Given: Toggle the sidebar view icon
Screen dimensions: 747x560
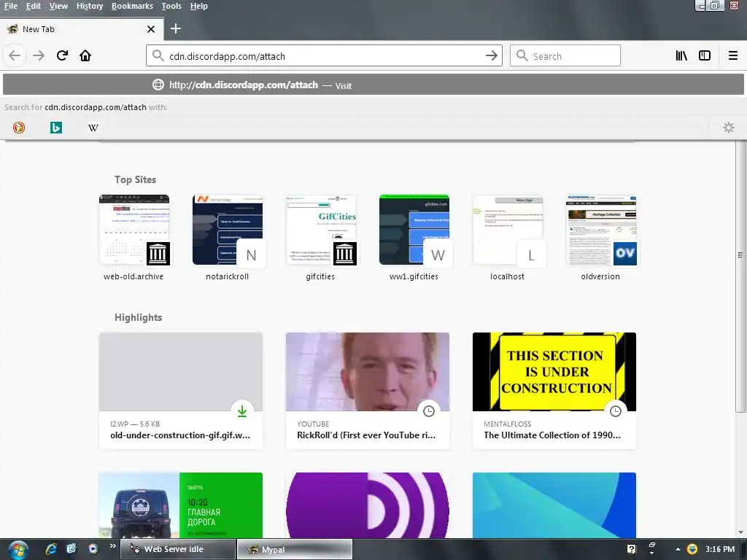Looking at the screenshot, I should [705, 55].
